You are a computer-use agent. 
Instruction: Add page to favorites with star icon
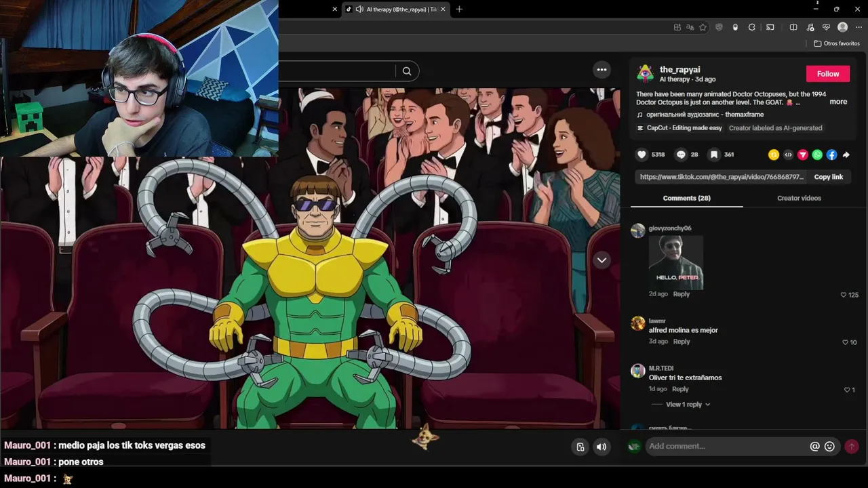703,27
